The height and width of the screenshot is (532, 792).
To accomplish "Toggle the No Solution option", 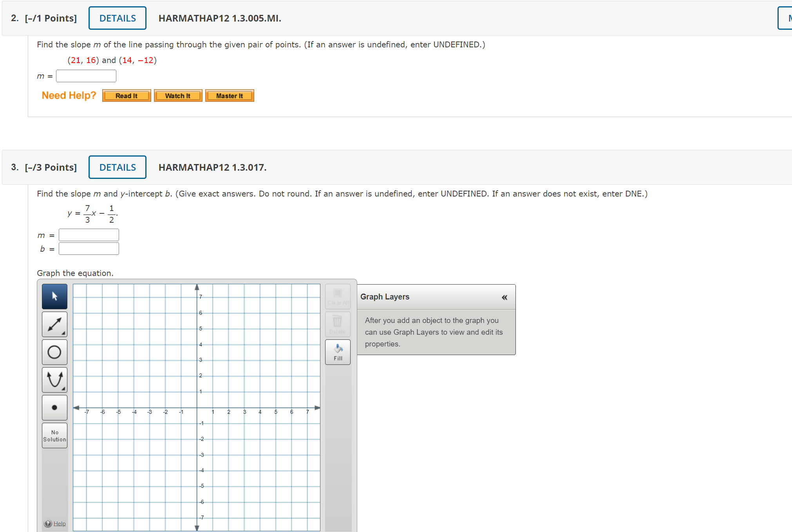I will click(54, 435).
